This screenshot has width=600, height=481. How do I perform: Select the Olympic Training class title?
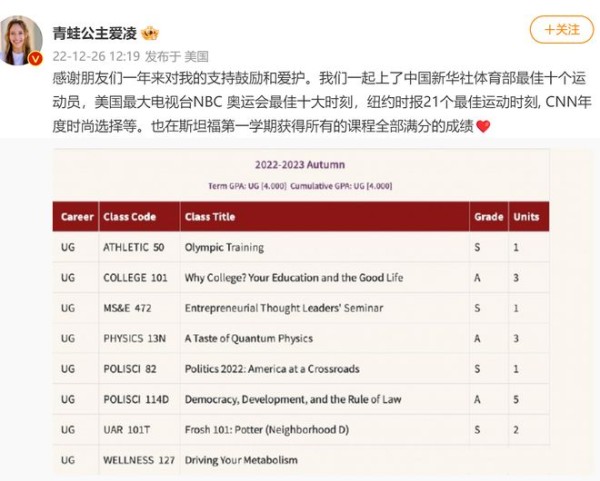224,248
